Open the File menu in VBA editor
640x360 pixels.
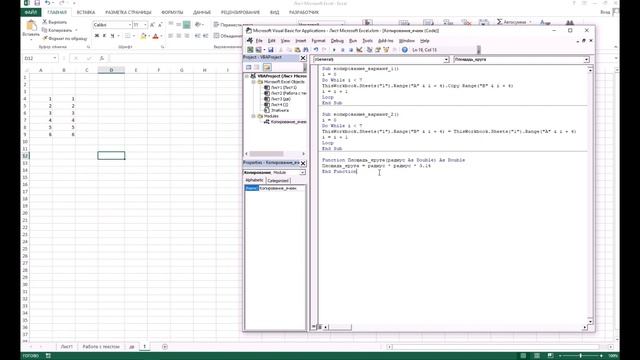tap(259, 41)
